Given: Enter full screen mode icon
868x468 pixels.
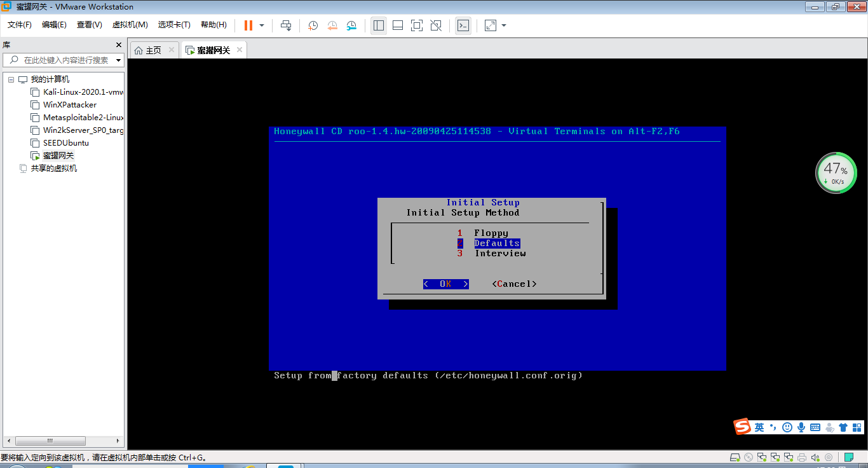Looking at the screenshot, I should point(417,25).
